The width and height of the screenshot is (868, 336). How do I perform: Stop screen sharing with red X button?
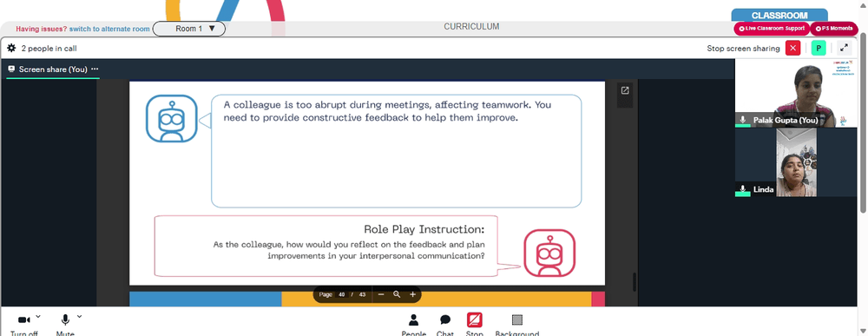[792, 48]
